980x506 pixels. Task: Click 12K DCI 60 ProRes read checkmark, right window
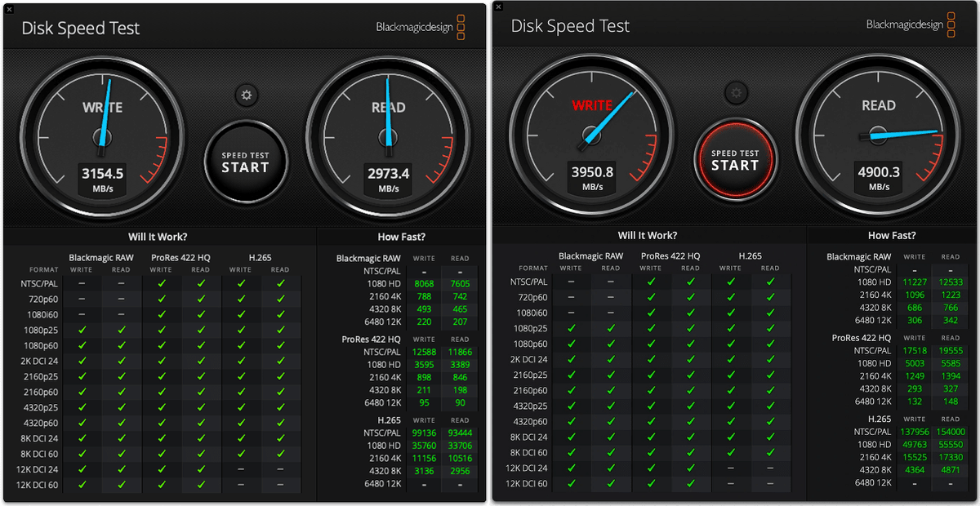[691, 484]
